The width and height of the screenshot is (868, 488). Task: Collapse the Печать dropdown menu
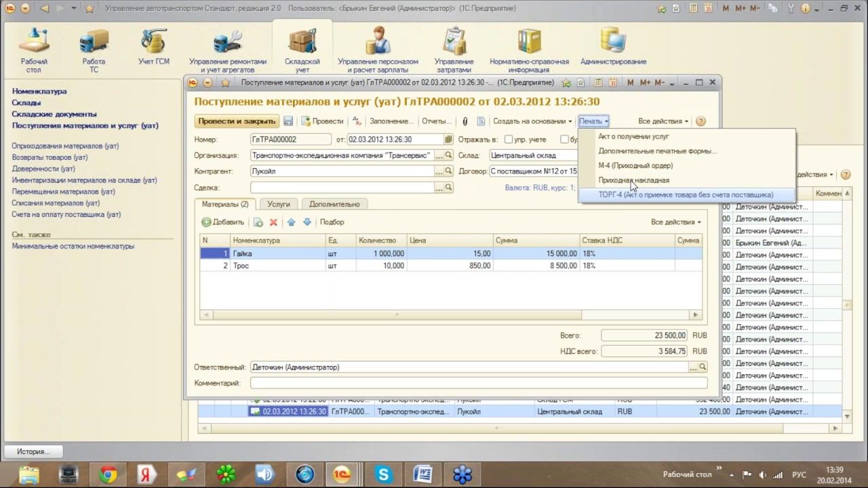593,121
